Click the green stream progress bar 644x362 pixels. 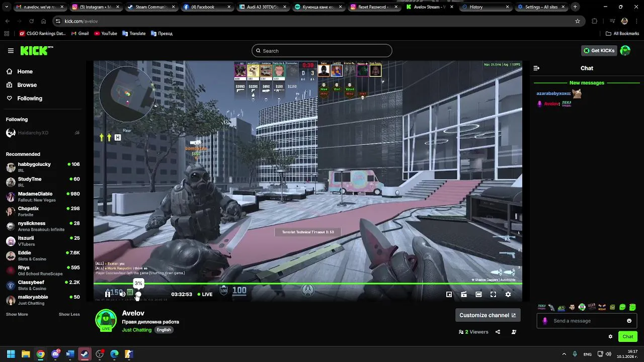(x=307, y=284)
